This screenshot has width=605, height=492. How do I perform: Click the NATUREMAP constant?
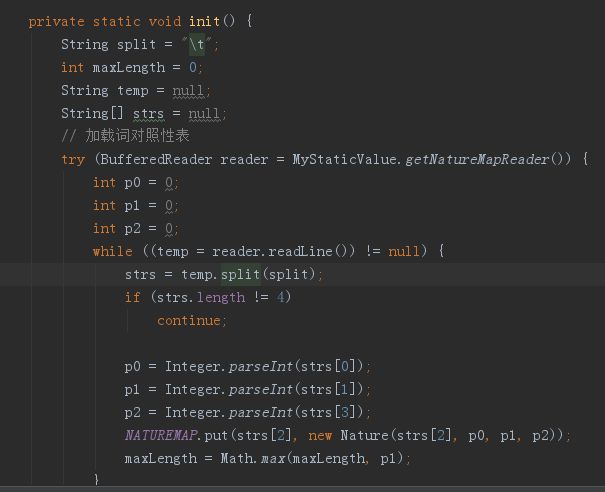161,436
